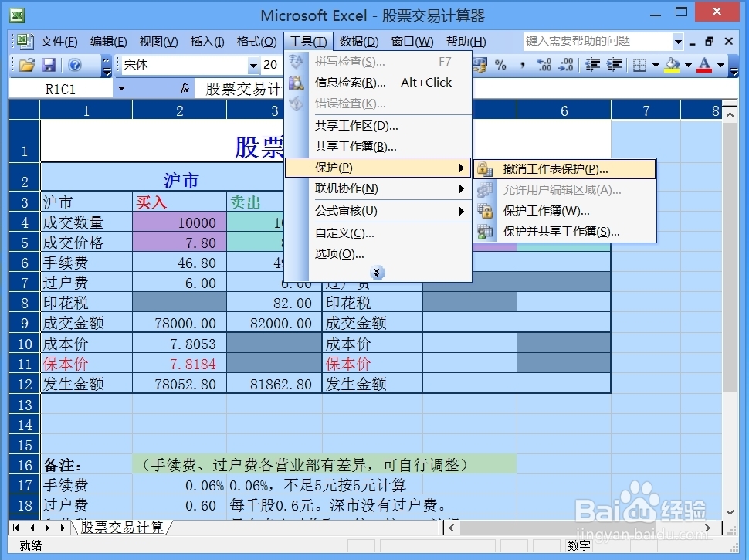Open font color dropdown arrow

pyautogui.click(x=720, y=65)
